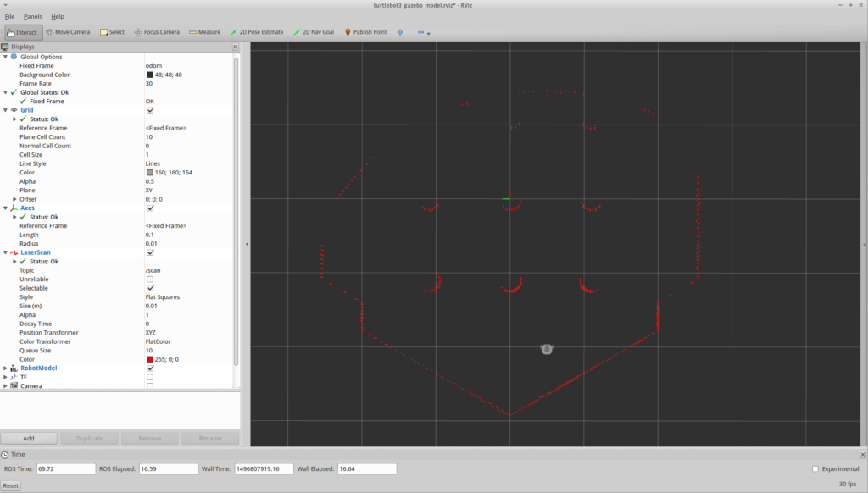This screenshot has width=868, height=493.
Task: Click the robot model in the 3D view
Action: click(547, 349)
